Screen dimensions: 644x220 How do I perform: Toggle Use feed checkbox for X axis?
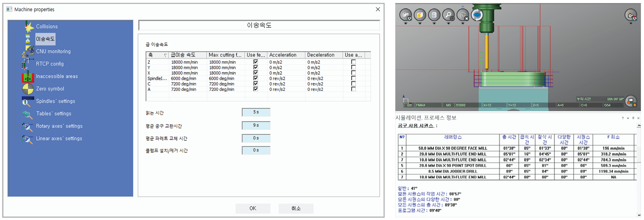256,72
